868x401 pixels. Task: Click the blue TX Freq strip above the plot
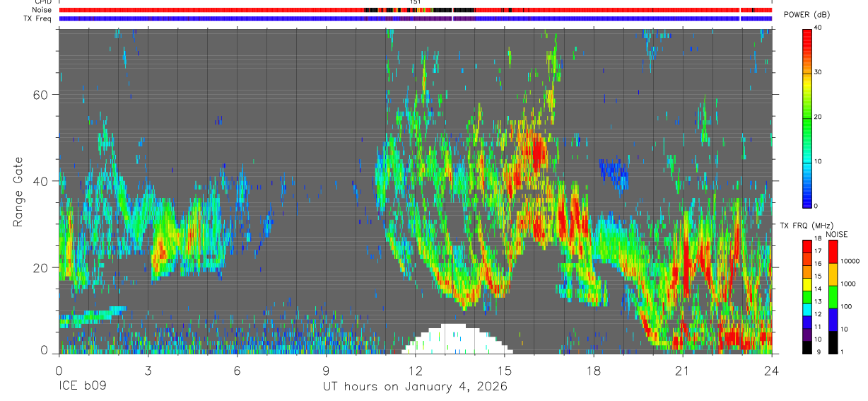pyautogui.click(x=416, y=18)
